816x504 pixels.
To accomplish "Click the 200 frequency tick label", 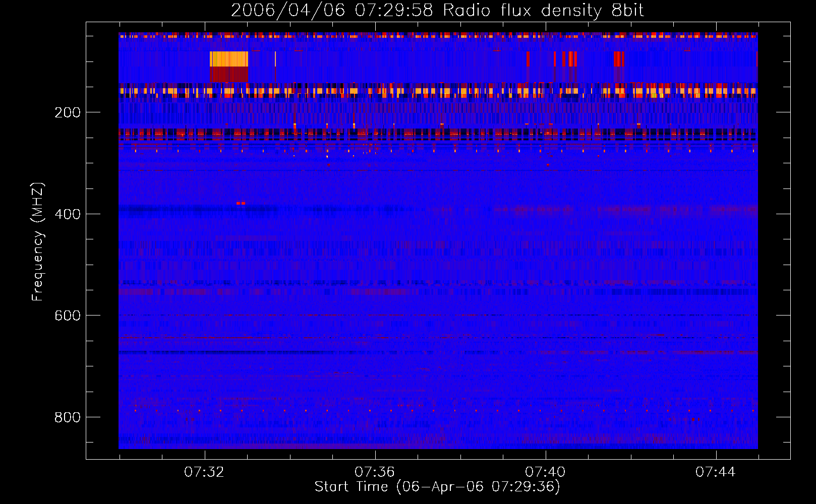I will coord(68,112).
